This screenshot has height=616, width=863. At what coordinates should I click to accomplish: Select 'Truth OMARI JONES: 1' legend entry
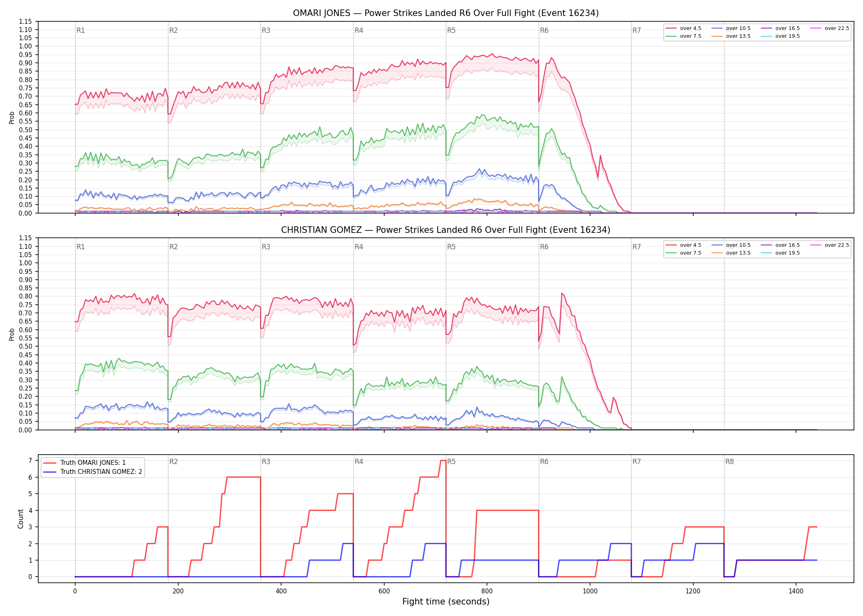93,462
